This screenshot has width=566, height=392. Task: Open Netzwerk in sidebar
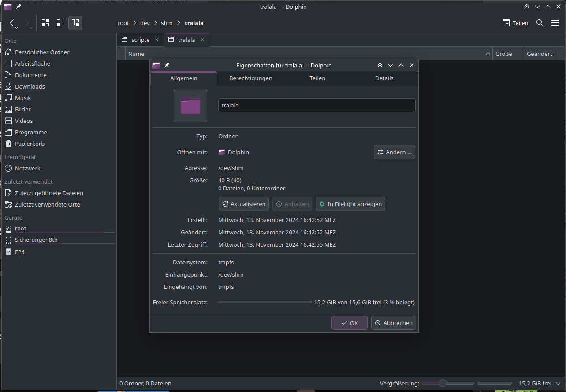coord(59,168)
